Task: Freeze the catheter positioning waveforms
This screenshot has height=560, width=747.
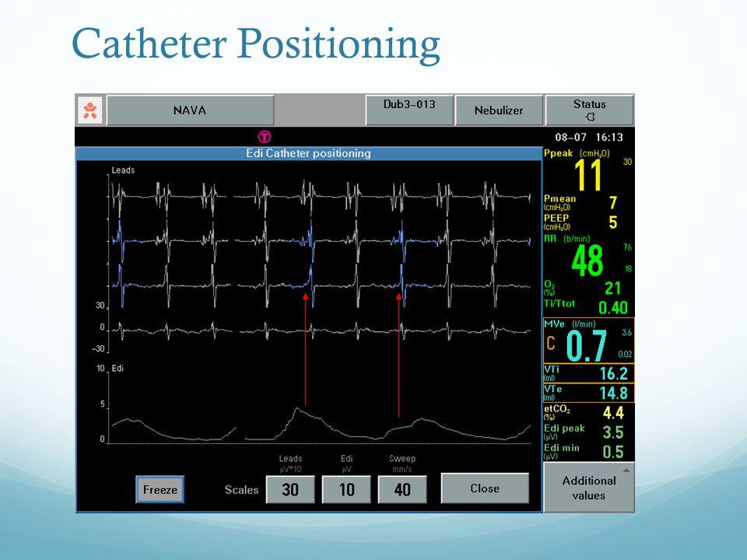Action: click(160, 489)
